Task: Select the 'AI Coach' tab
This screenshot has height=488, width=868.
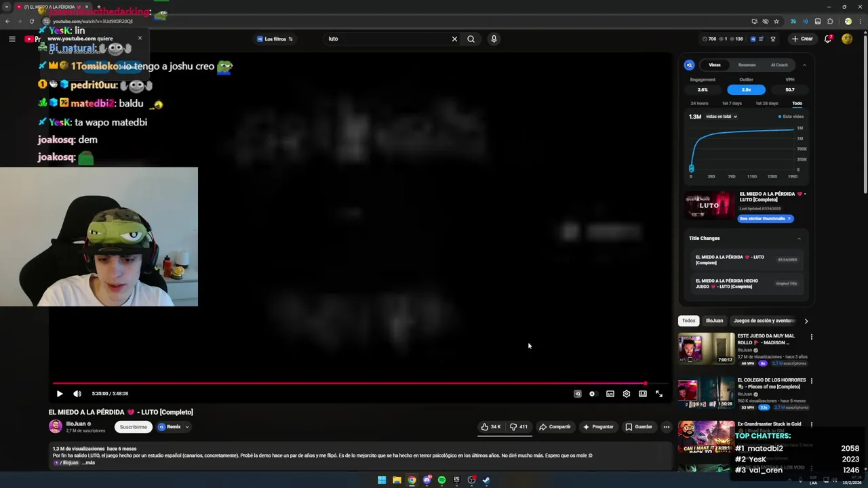Action: point(779,65)
